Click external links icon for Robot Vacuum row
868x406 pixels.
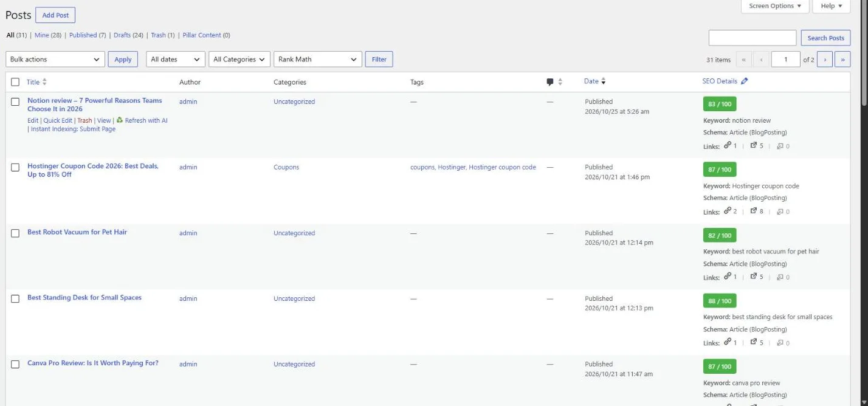tap(754, 277)
